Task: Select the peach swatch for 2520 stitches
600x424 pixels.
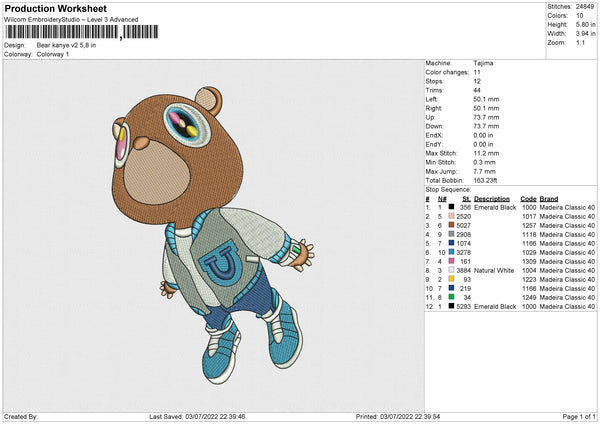Action: click(x=452, y=216)
